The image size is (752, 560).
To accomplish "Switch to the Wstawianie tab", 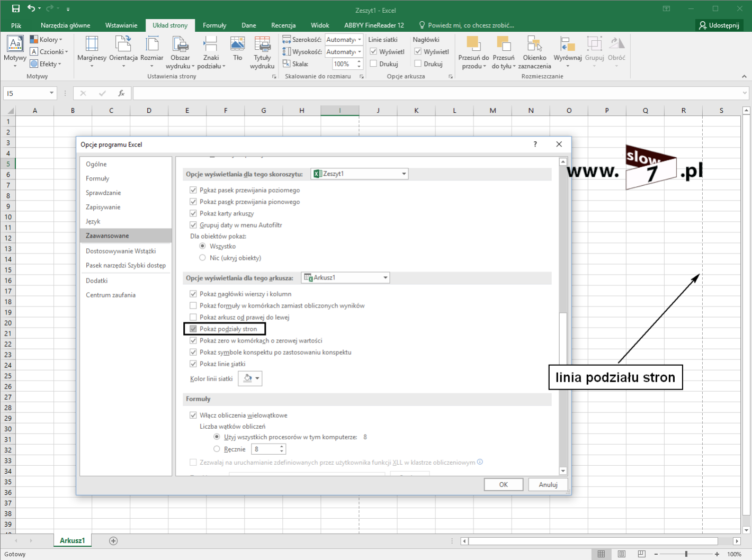I will click(x=121, y=25).
